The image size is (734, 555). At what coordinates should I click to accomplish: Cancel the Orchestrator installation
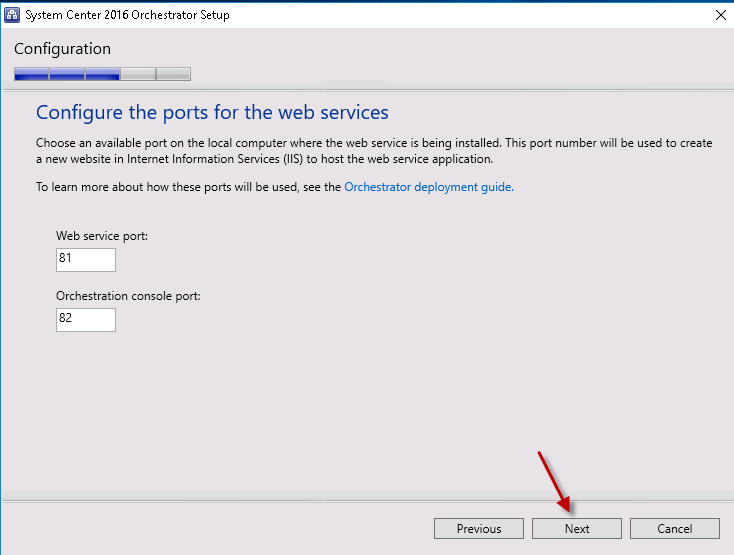pyautogui.click(x=675, y=529)
